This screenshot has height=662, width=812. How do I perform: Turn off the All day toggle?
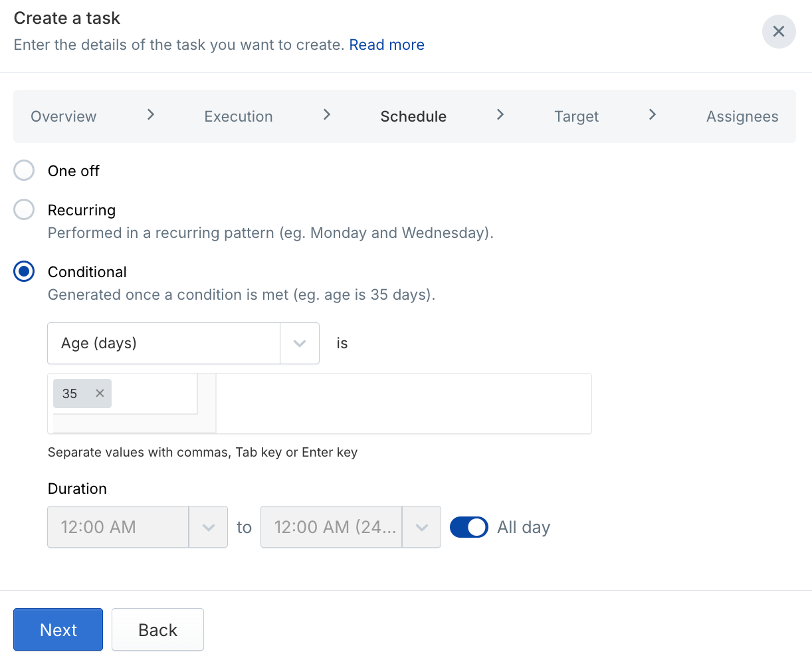tap(468, 527)
